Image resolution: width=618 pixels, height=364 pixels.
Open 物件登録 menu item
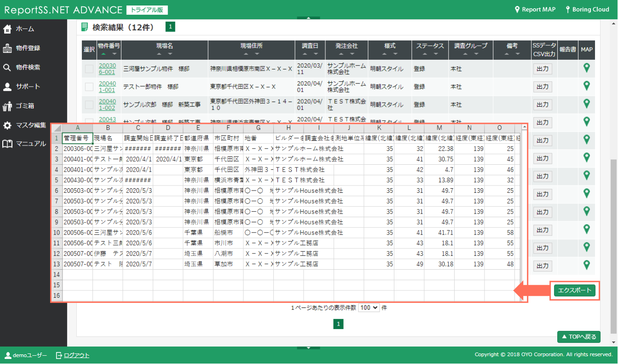coord(28,48)
